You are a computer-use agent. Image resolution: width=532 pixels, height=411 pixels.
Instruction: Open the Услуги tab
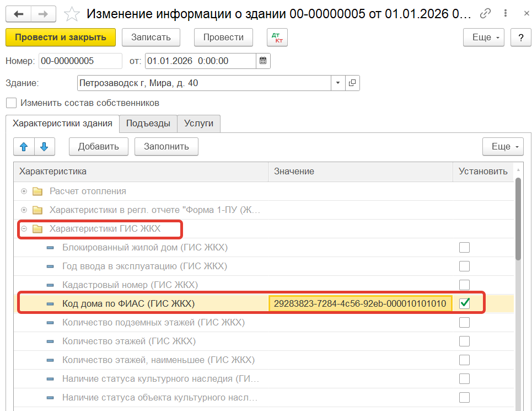[x=199, y=124]
